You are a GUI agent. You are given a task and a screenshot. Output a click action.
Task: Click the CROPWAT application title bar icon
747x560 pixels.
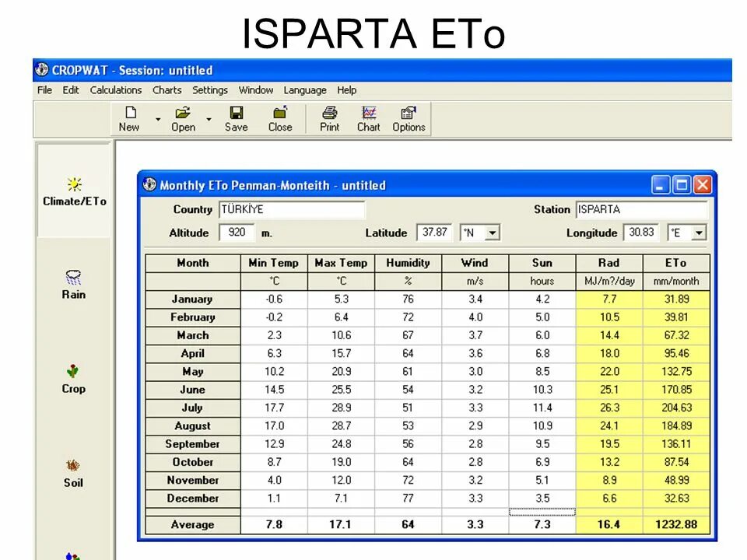[42, 69]
